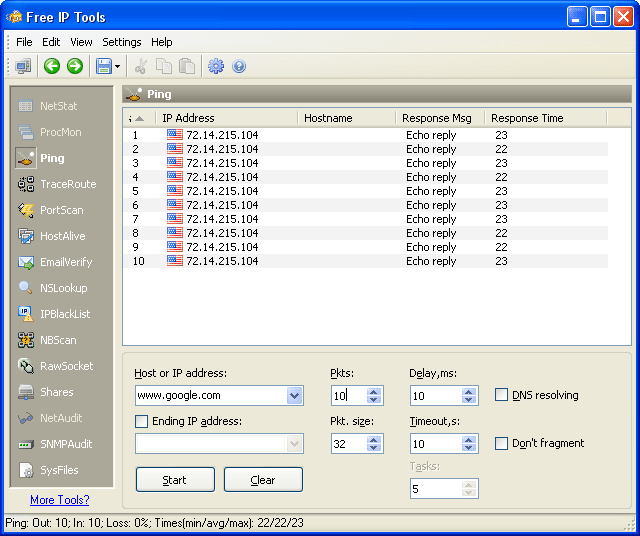Open the View menu
The image size is (640, 536).
81,42
